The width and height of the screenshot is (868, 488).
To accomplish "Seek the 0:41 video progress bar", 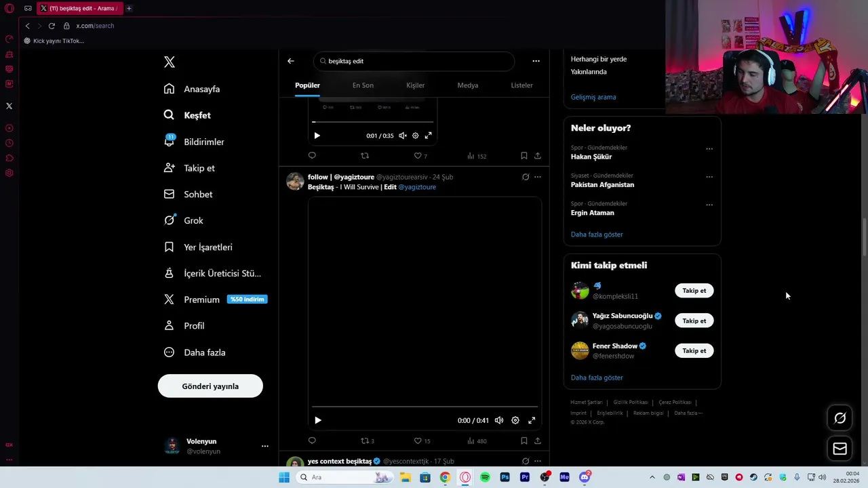I will pos(425,407).
